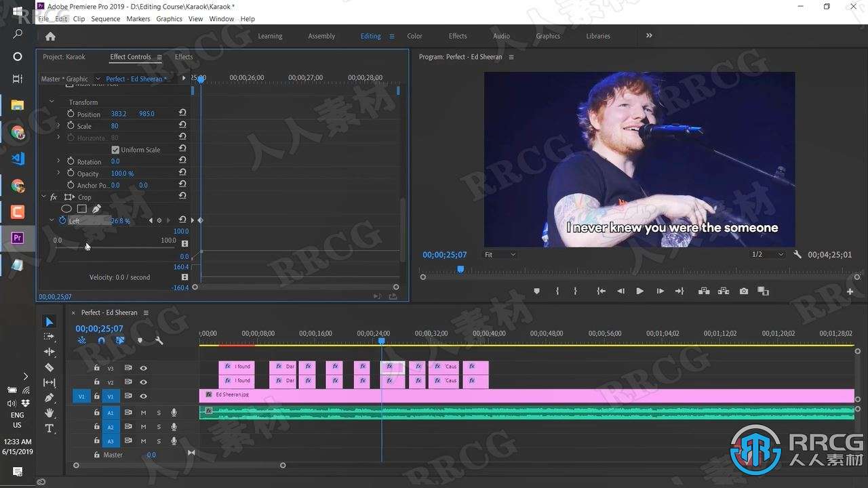Expand the Rotation parameter
The image size is (868, 488).
pos(58,161)
